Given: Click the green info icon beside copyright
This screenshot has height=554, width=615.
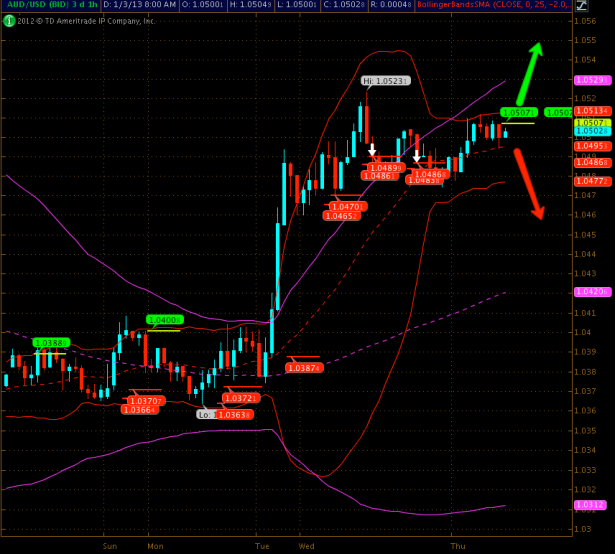Looking at the screenshot, I should point(9,21).
